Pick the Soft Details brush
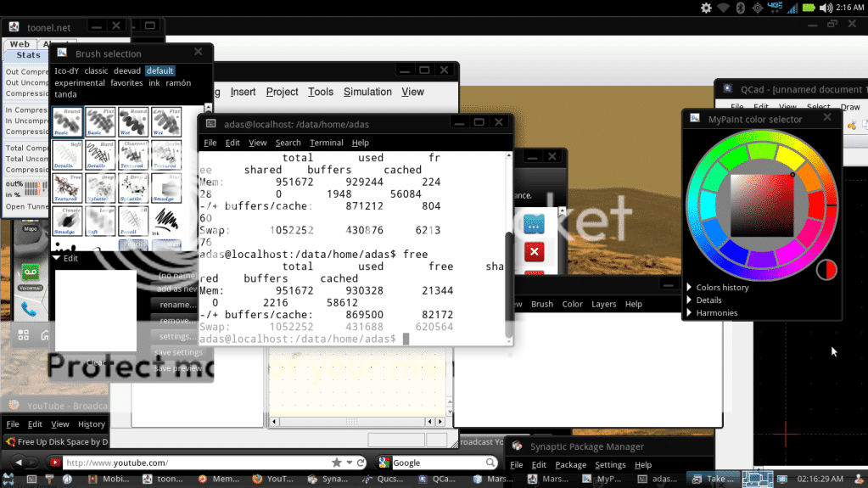The image size is (868, 488). coord(68,154)
